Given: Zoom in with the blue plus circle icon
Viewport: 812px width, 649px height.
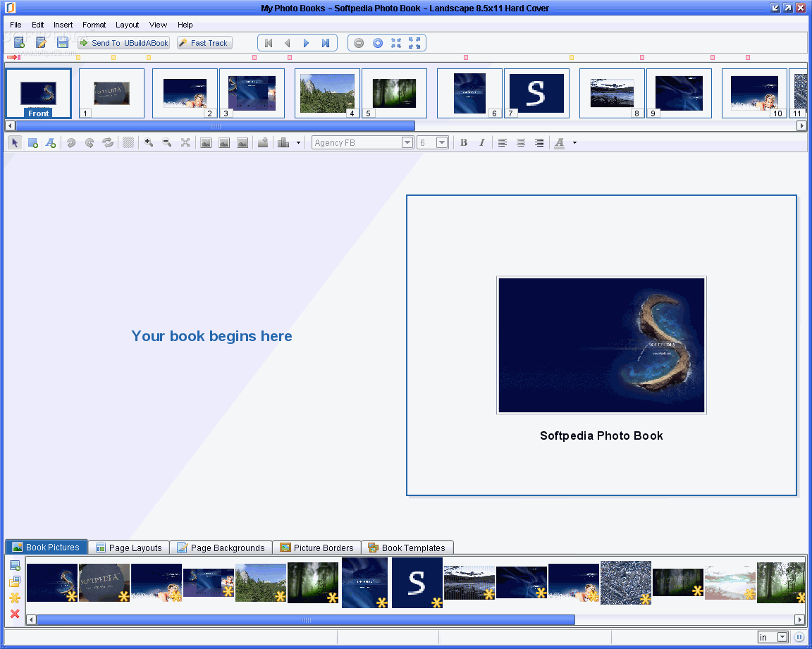Looking at the screenshot, I should click(x=378, y=43).
